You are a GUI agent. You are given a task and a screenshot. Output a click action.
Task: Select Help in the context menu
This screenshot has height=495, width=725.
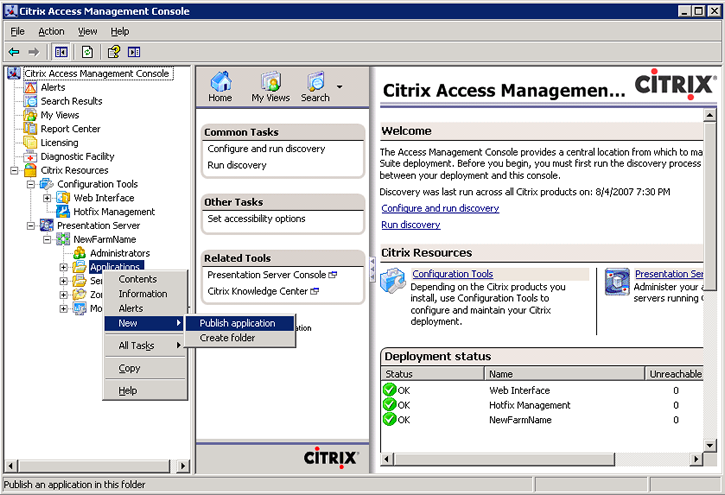[x=145, y=391]
